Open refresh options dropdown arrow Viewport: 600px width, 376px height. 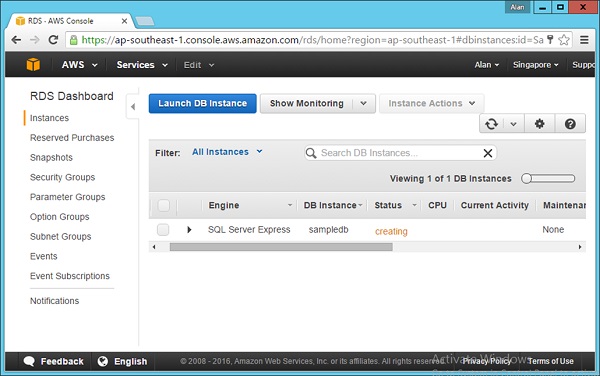point(514,124)
